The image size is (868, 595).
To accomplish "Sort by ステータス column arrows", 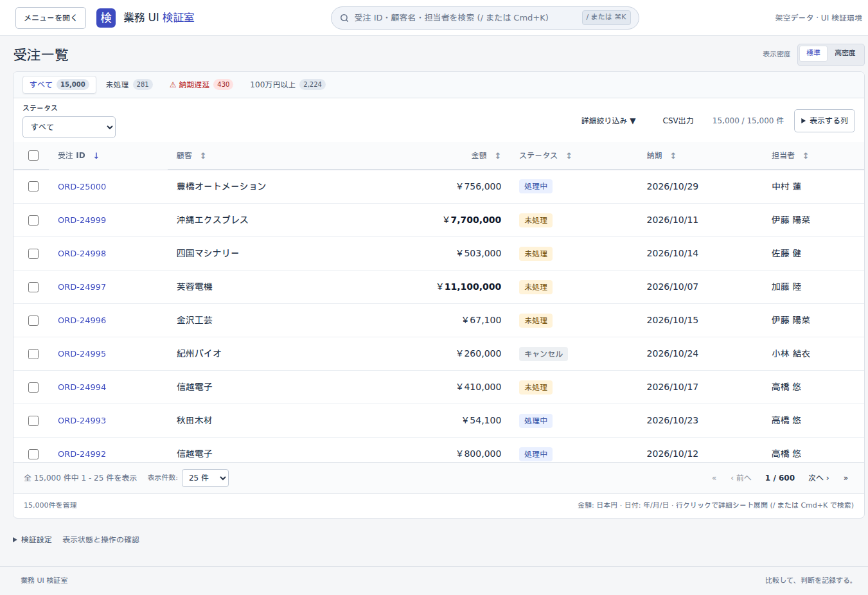I will [x=569, y=155].
